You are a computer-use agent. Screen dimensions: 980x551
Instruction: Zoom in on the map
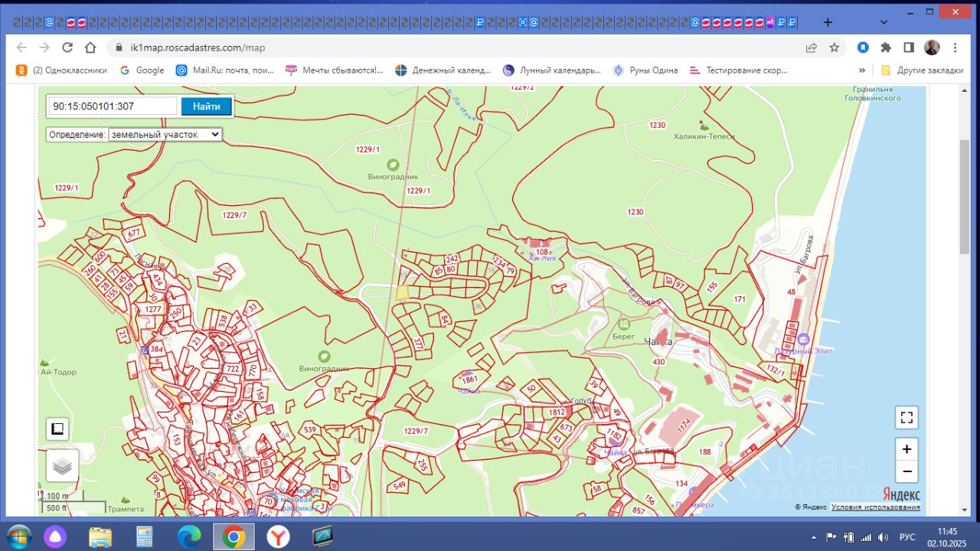click(906, 449)
